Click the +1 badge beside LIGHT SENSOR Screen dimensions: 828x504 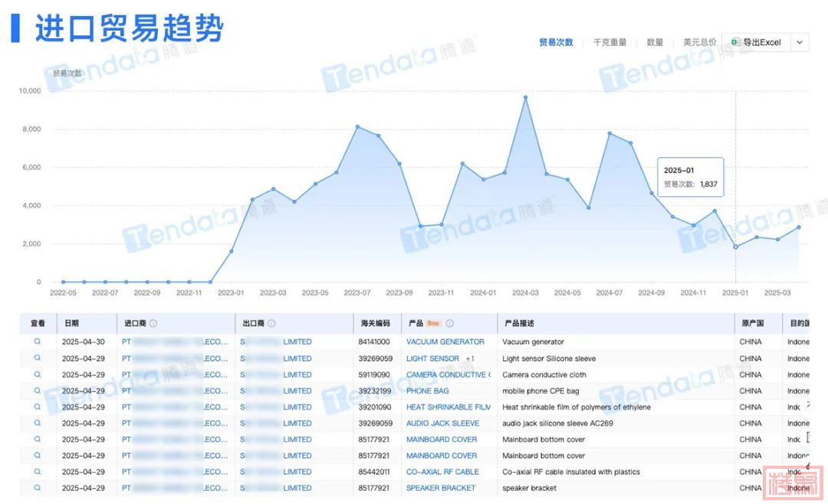coord(469,358)
